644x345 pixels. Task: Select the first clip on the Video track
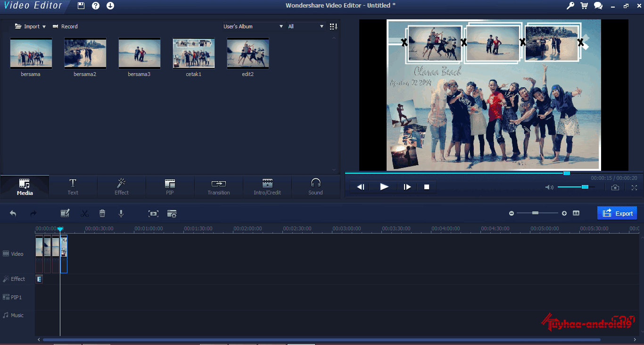point(39,254)
